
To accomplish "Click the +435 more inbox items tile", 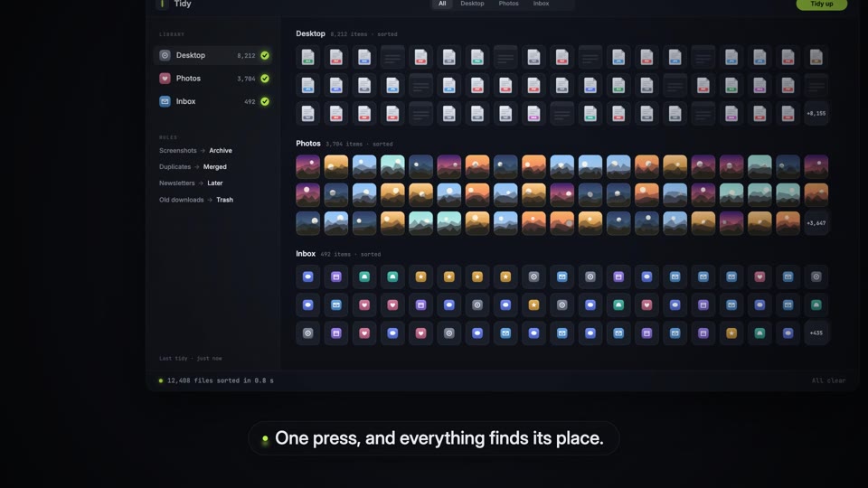I will [816, 333].
